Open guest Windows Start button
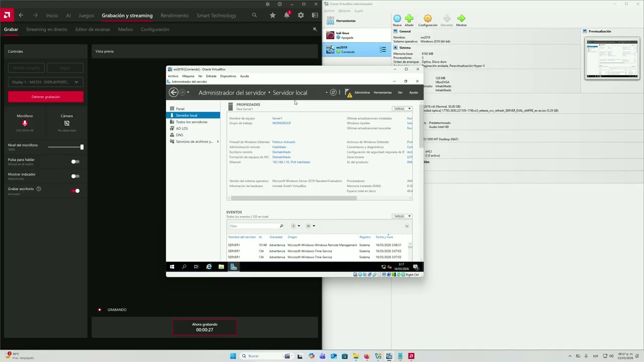Viewport: 644px width, 362px height. 172,267
